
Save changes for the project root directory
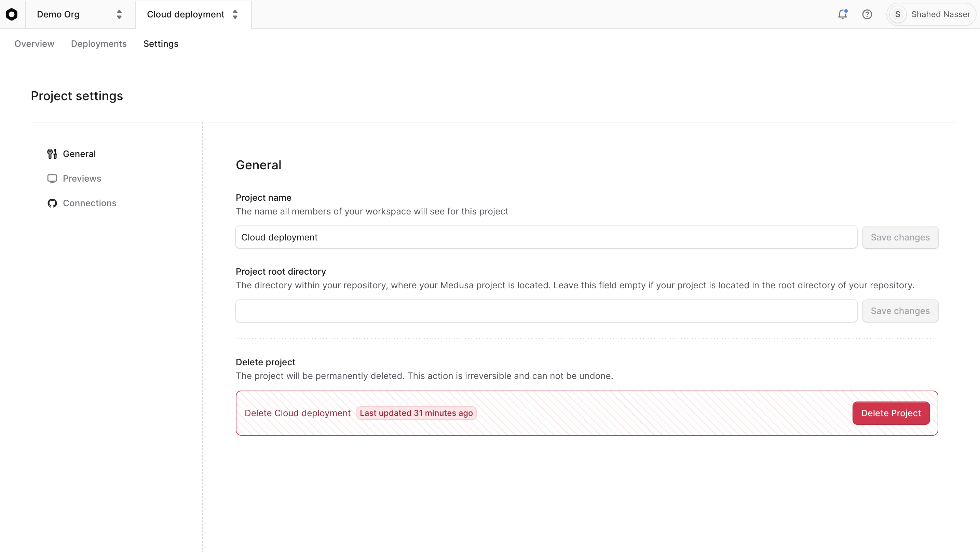900,311
